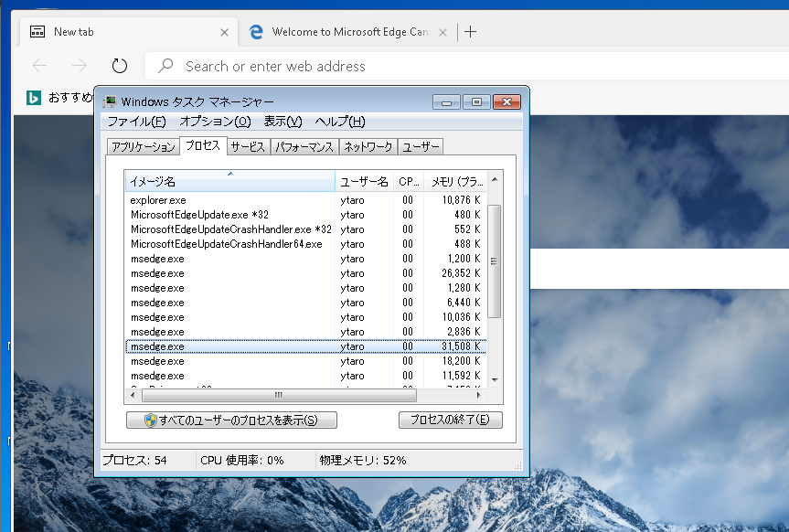Sort by CPU column header

pyautogui.click(x=409, y=181)
